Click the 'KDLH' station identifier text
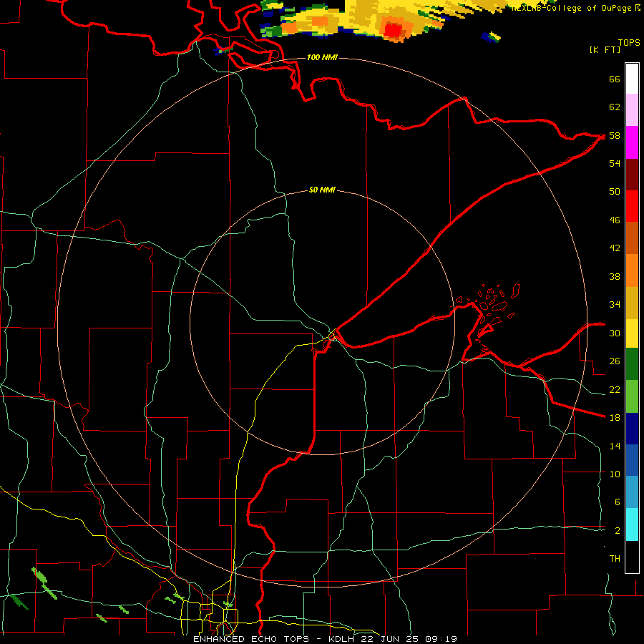Image resolution: width=644 pixels, height=644 pixels. pos(343,639)
